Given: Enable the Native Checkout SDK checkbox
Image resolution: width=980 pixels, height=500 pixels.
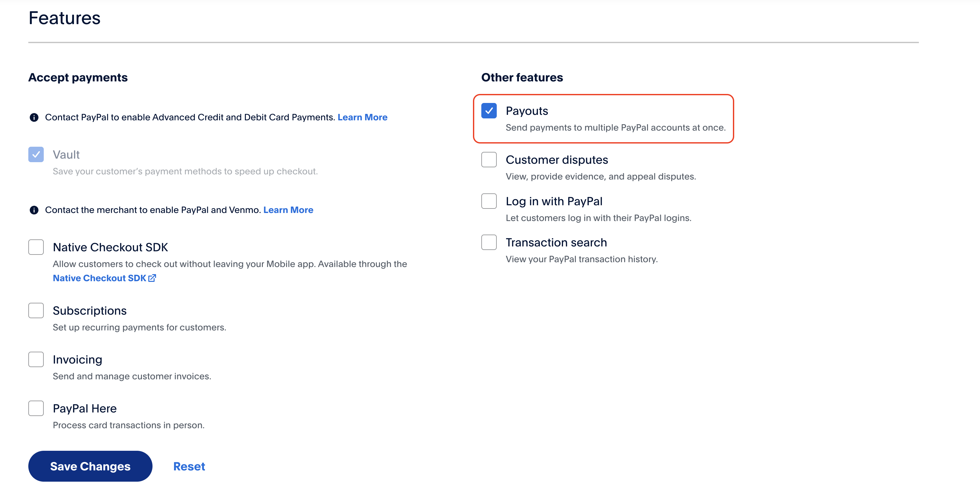Looking at the screenshot, I should tap(36, 247).
